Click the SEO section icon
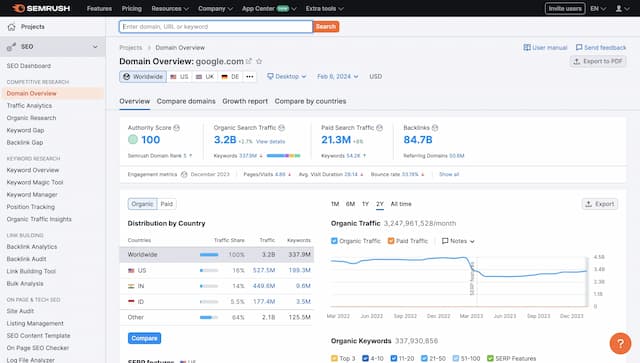The height and width of the screenshot is (363, 640). pyautogui.click(x=11, y=47)
